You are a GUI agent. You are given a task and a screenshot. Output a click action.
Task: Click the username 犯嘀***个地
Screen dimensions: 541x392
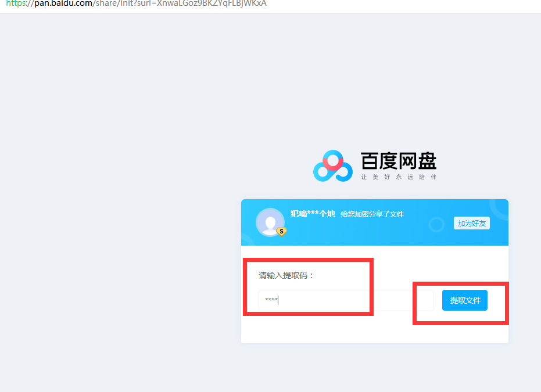pyautogui.click(x=313, y=214)
